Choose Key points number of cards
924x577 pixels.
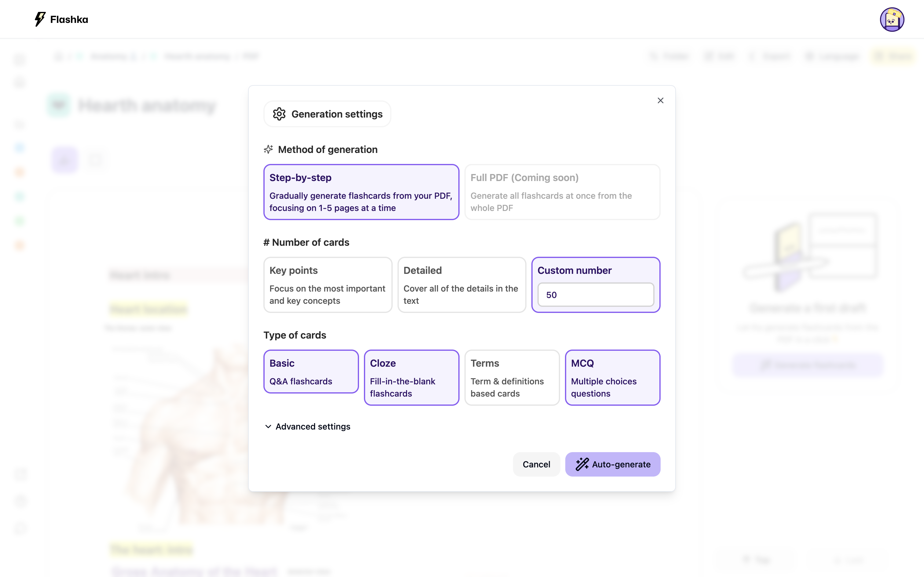pyautogui.click(x=328, y=285)
